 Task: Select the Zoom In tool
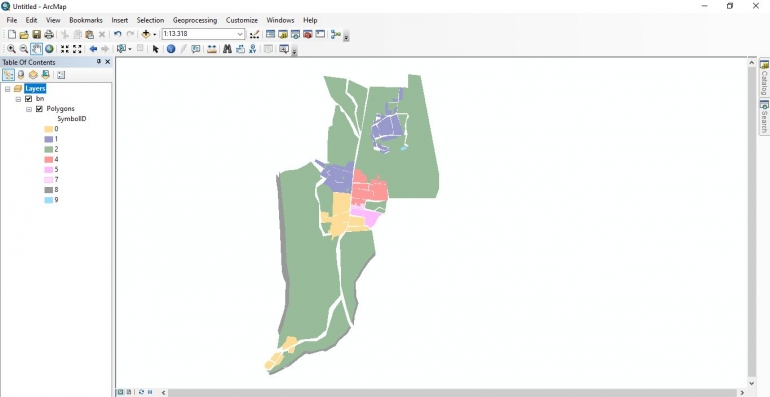(11, 49)
